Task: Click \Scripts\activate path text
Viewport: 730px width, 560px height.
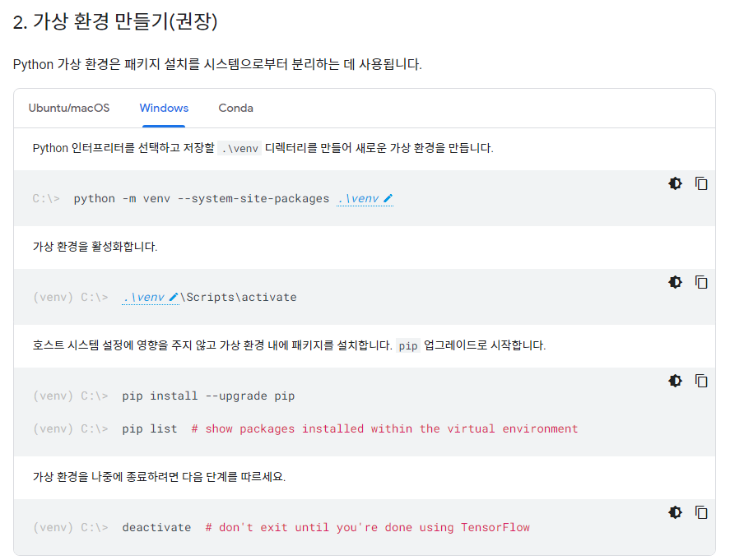Action: coord(239,297)
